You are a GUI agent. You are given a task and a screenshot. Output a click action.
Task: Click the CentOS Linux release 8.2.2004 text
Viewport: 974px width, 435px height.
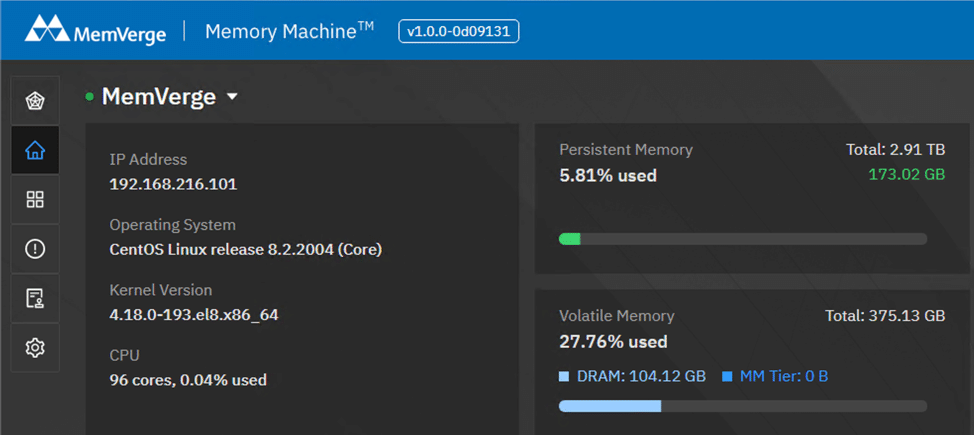[x=245, y=250]
